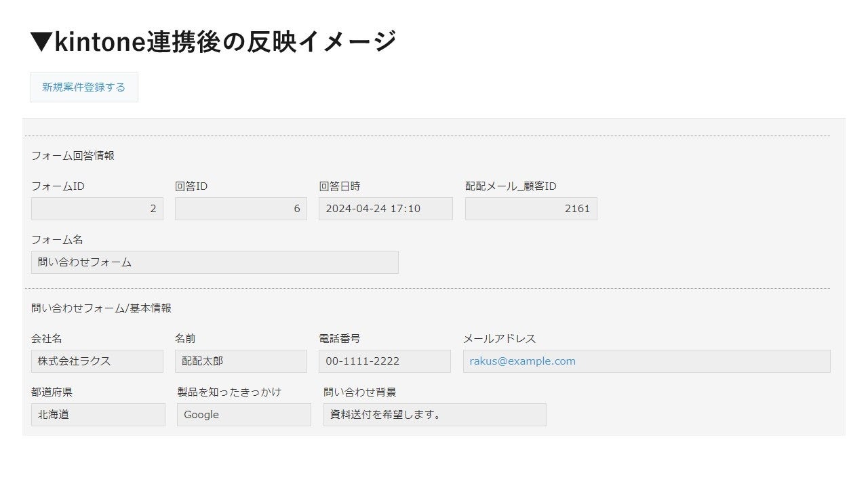Viewport: 868px width, 488px height.
Task: Select the 製品を知ったきっかけ field Google
Action: point(244,415)
